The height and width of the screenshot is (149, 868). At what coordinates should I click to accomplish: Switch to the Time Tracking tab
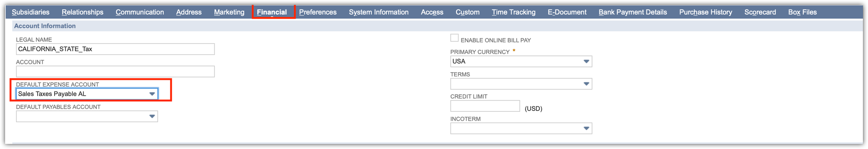[x=513, y=12]
